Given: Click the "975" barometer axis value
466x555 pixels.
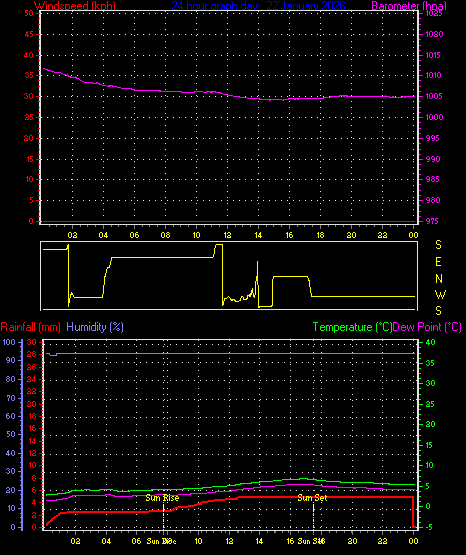Looking at the screenshot, I should (433, 221).
